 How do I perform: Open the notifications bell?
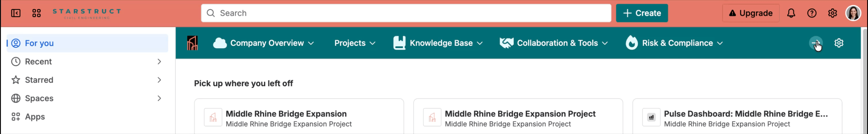point(791,13)
